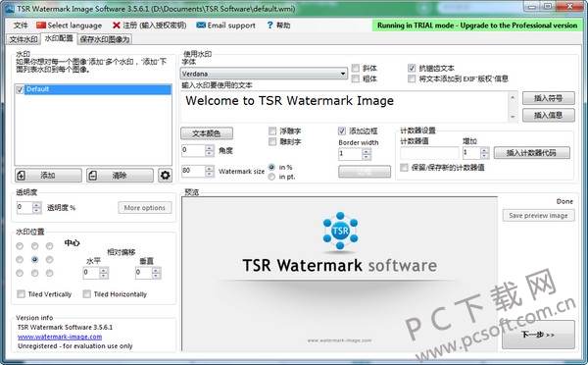Increase the 角度 angle spinner value
Image resolution: width=588 pixels, height=365 pixels.
click(x=210, y=148)
